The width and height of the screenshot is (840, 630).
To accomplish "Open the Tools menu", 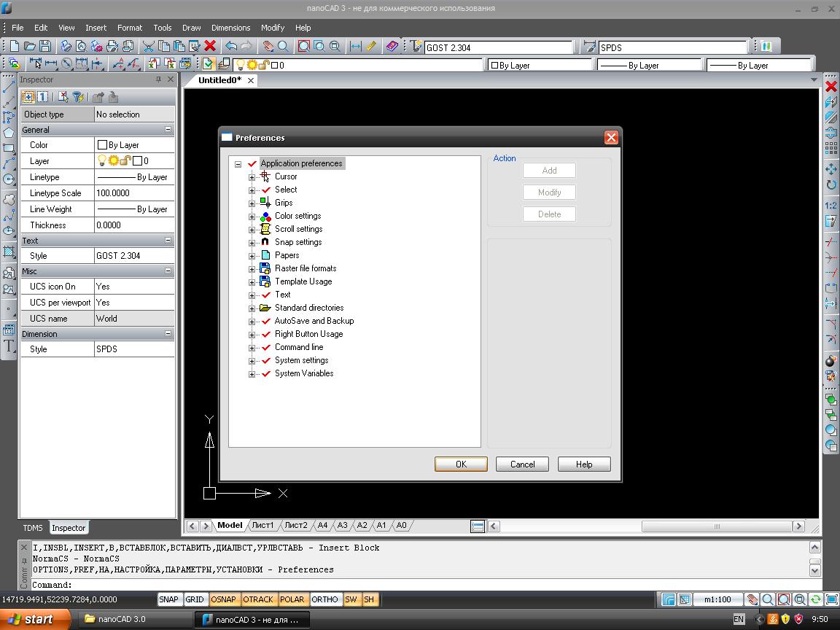I will point(163,28).
